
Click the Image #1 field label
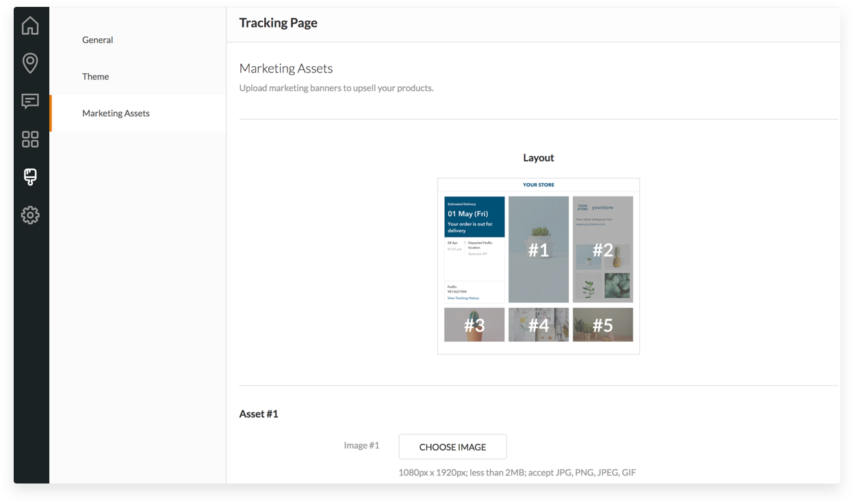tap(361, 445)
